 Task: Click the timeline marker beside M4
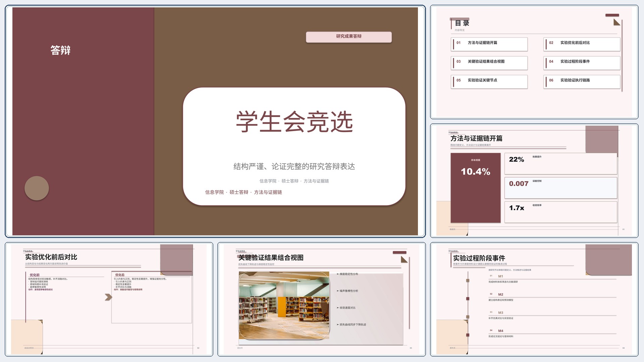(468, 335)
